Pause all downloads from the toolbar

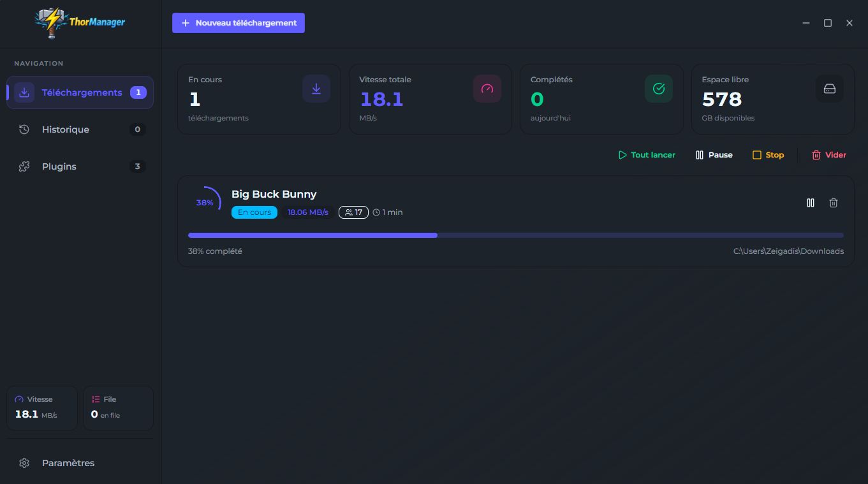pos(714,155)
